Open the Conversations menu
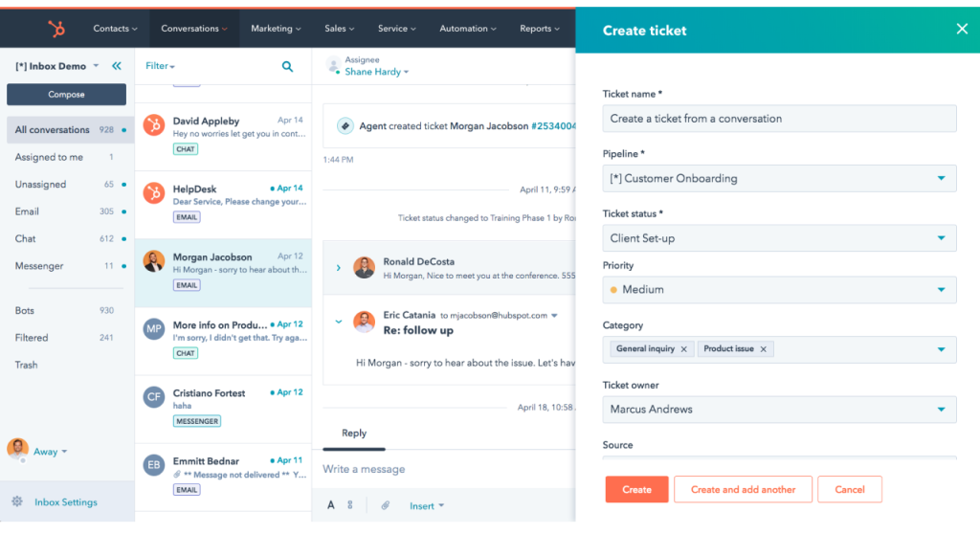 194,29
